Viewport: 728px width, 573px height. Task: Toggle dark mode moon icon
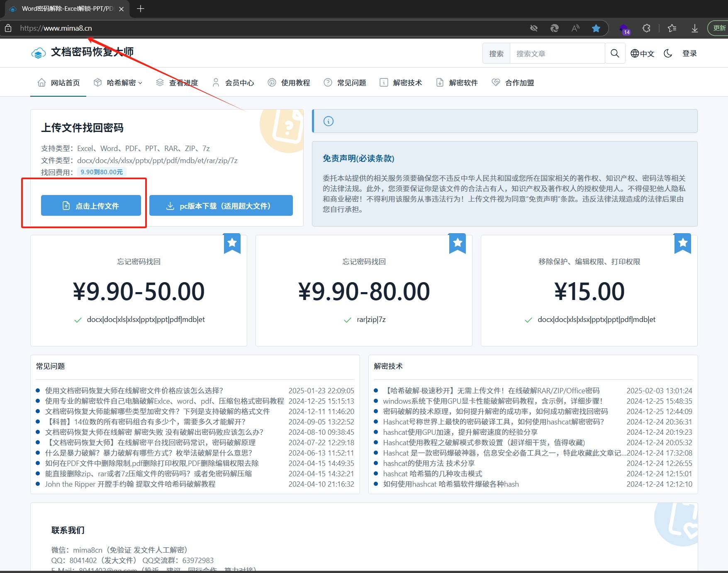point(668,53)
